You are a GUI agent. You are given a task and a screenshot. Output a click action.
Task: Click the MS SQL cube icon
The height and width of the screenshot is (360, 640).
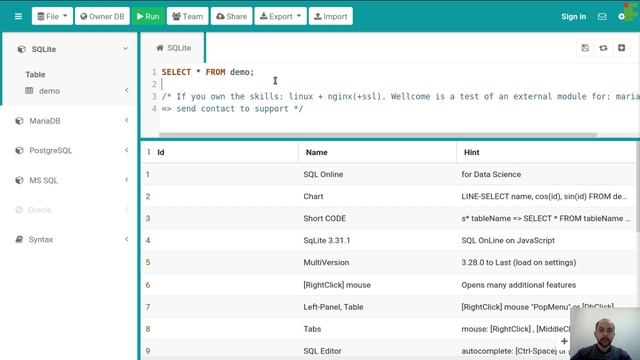pyautogui.click(x=19, y=180)
